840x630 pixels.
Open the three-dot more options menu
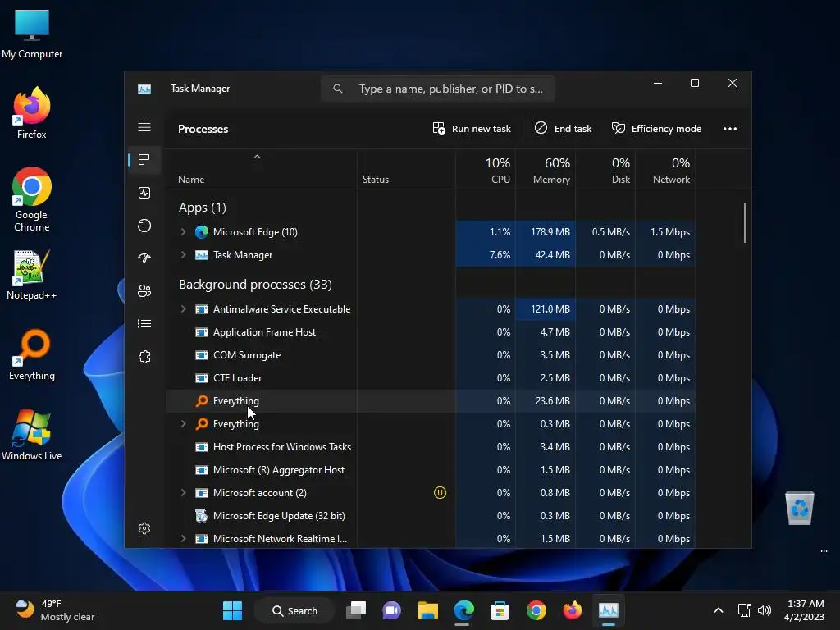coord(729,129)
